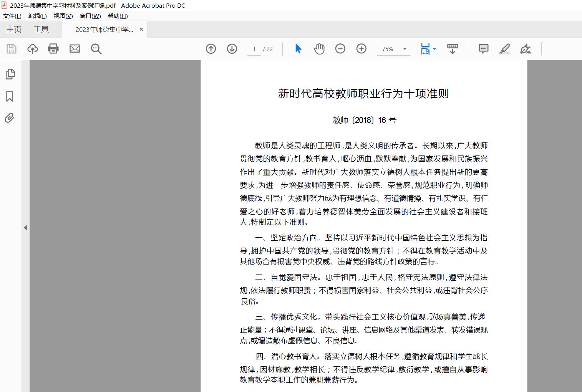Open the 文件 menu
Screen dimensions: 582x392
click(12, 16)
